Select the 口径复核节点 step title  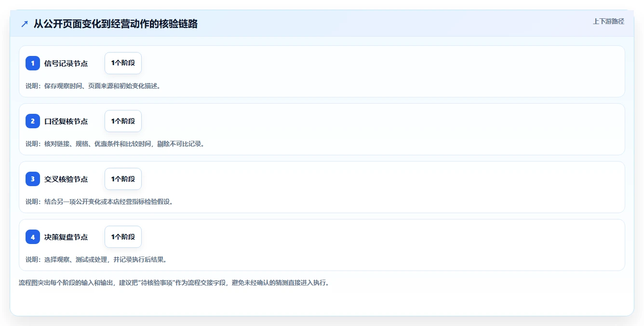click(x=66, y=121)
